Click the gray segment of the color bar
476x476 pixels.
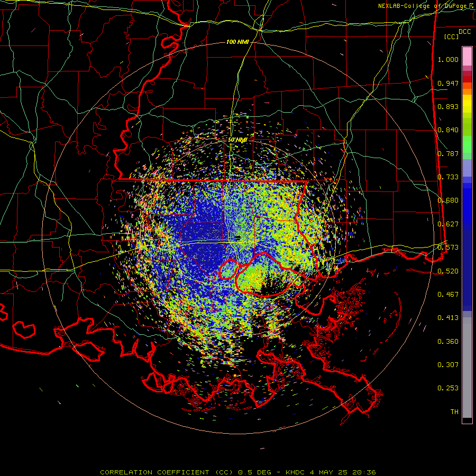point(467,368)
